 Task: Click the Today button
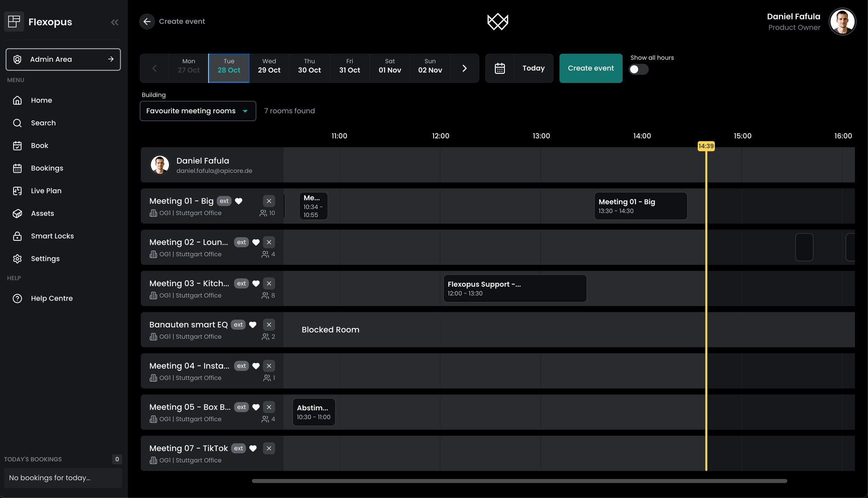533,69
